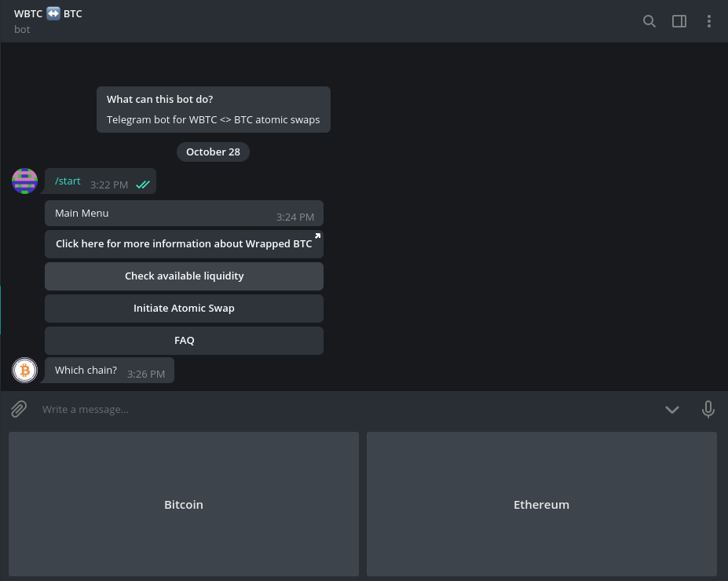The height and width of the screenshot is (581, 728).
Task: Toggle the right side panel icon
Action: pos(679,21)
